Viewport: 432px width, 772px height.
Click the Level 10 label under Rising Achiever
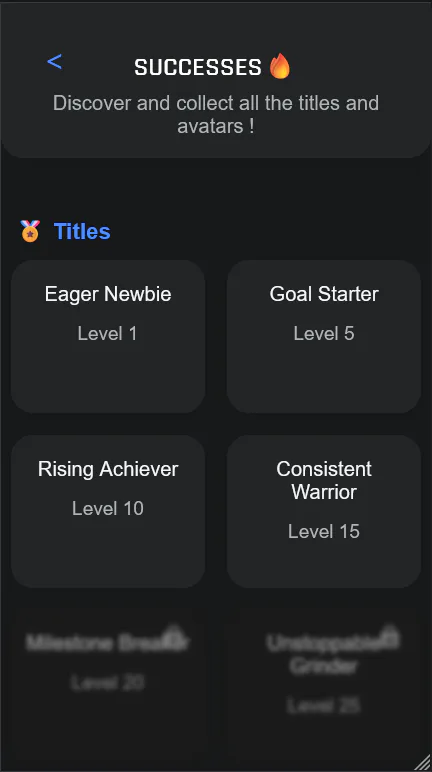pyautogui.click(x=108, y=508)
